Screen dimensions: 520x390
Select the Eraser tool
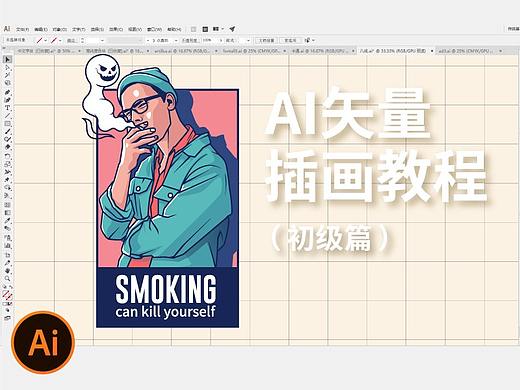coord(7,148)
